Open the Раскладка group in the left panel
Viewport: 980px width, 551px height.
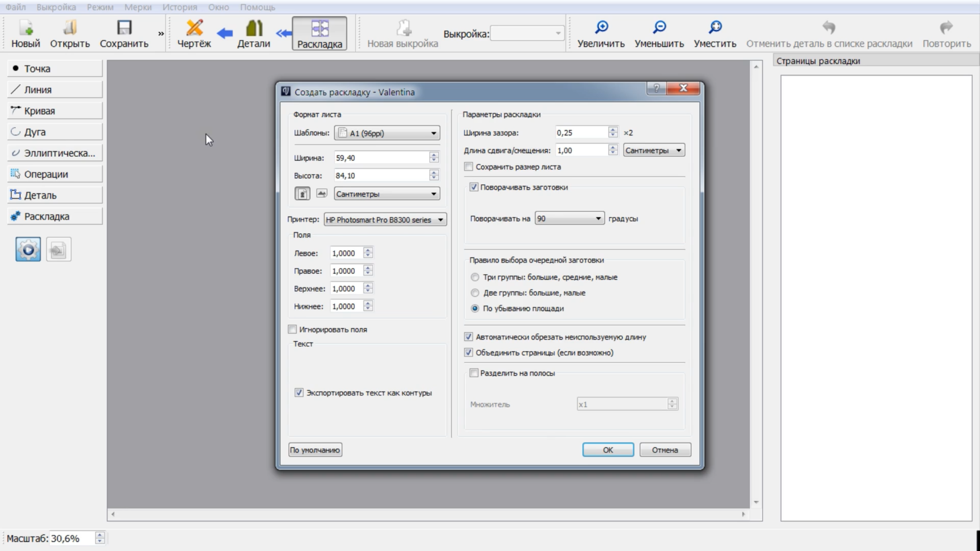click(x=55, y=217)
